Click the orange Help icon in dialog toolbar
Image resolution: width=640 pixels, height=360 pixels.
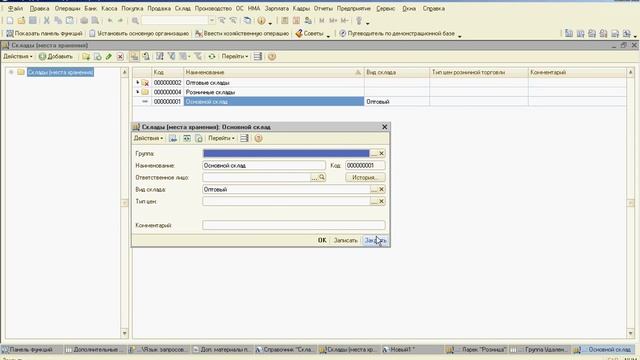coord(258,138)
